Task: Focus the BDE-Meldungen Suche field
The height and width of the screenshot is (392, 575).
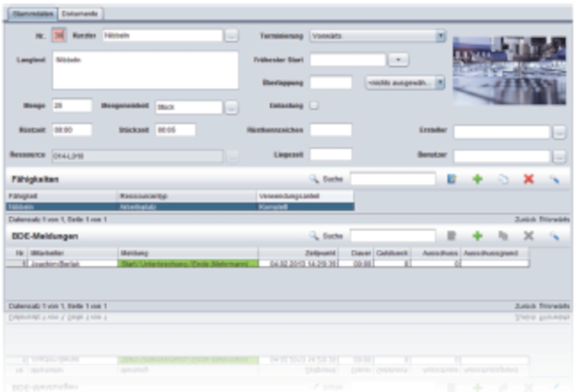Action: pos(393,236)
